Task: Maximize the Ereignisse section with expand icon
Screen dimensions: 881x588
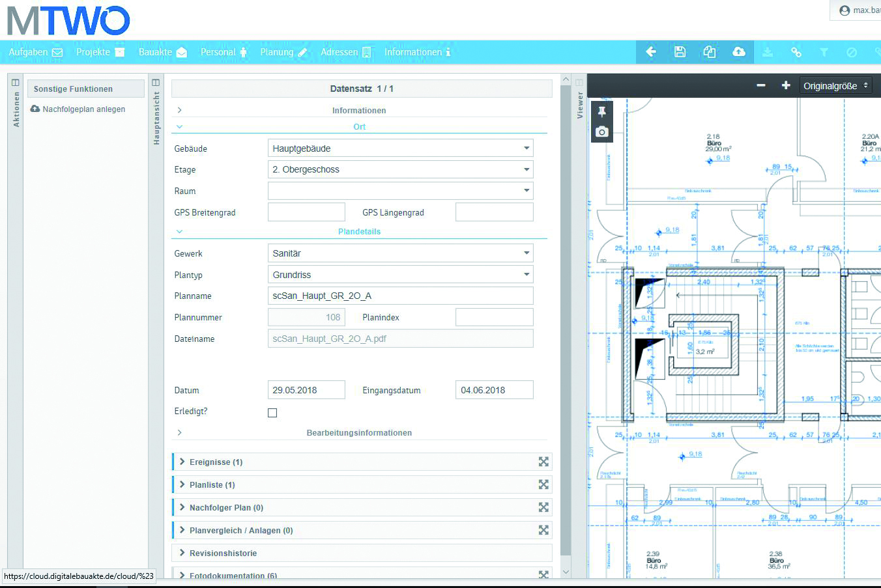Action: 543,462
